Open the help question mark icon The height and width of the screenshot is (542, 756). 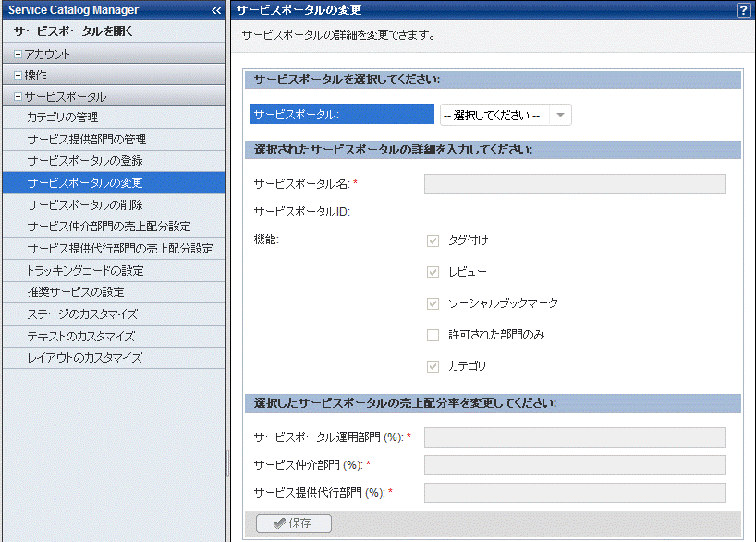click(743, 10)
